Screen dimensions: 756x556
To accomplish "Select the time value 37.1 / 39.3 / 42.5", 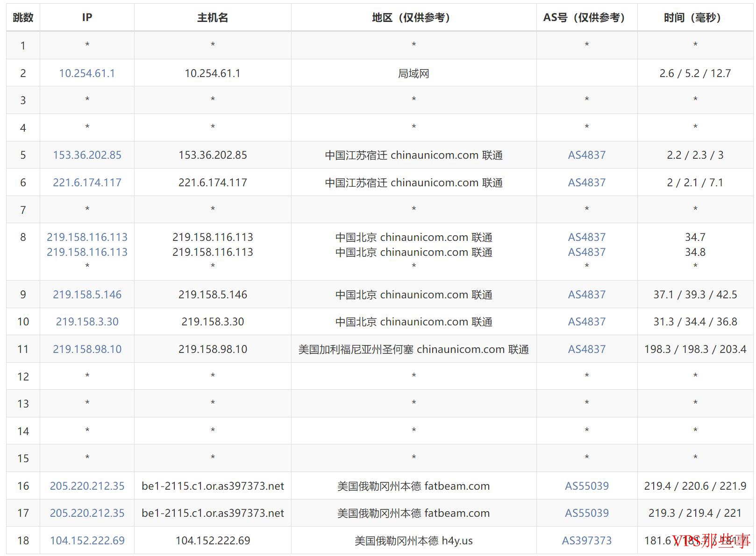I will (x=695, y=295).
